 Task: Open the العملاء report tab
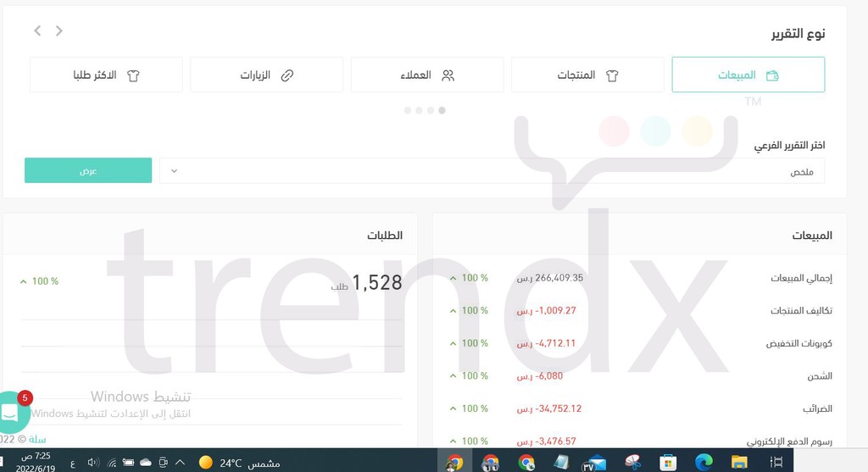click(x=427, y=75)
